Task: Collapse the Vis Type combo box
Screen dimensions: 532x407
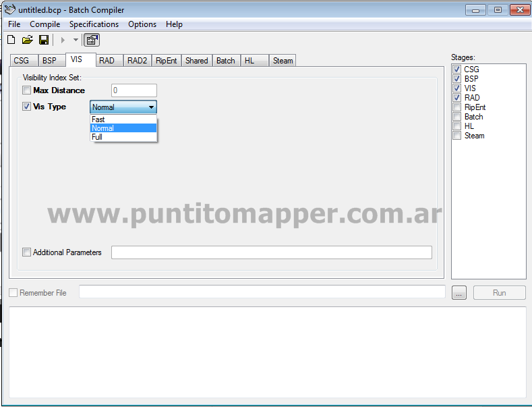Action: point(151,107)
